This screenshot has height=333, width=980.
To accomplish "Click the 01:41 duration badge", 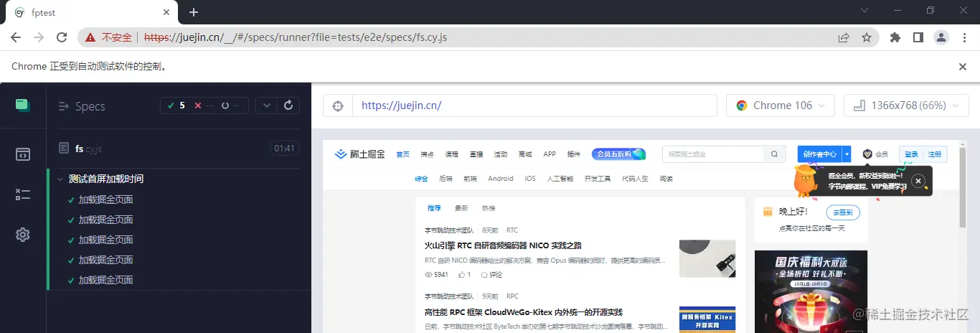I will pos(284,149).
